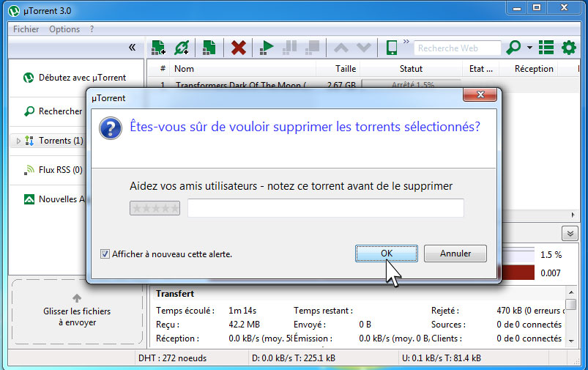Sort by the Statut column header

pos(411,69)
